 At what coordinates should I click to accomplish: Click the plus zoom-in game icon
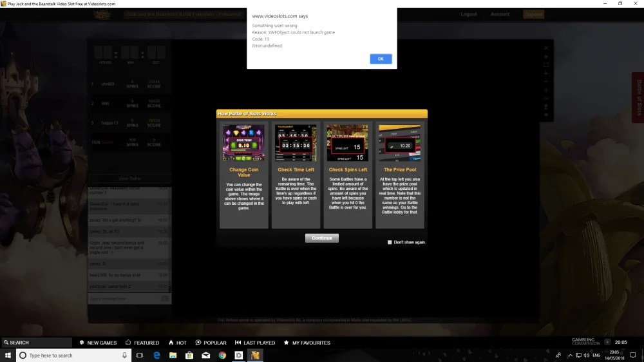[546, 73]
